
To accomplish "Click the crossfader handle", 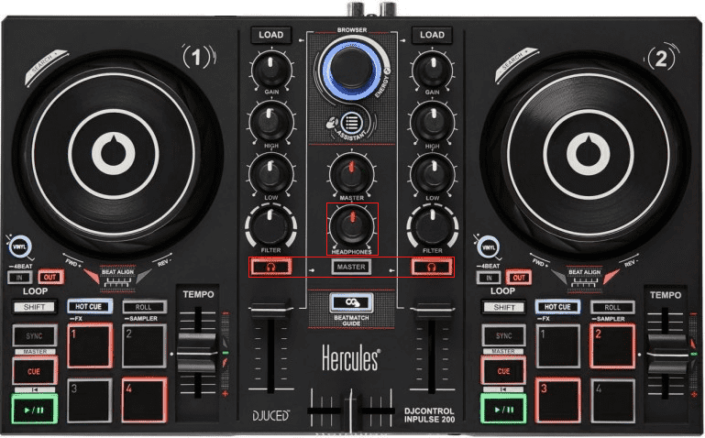I will [351, 413].
